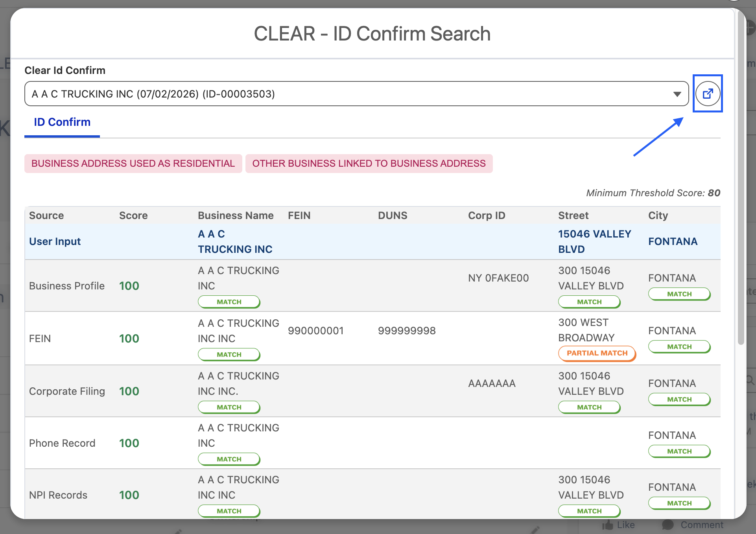Click DUNS value 999999998
Viewport: 756px width, 534px height.
point(407,331)
